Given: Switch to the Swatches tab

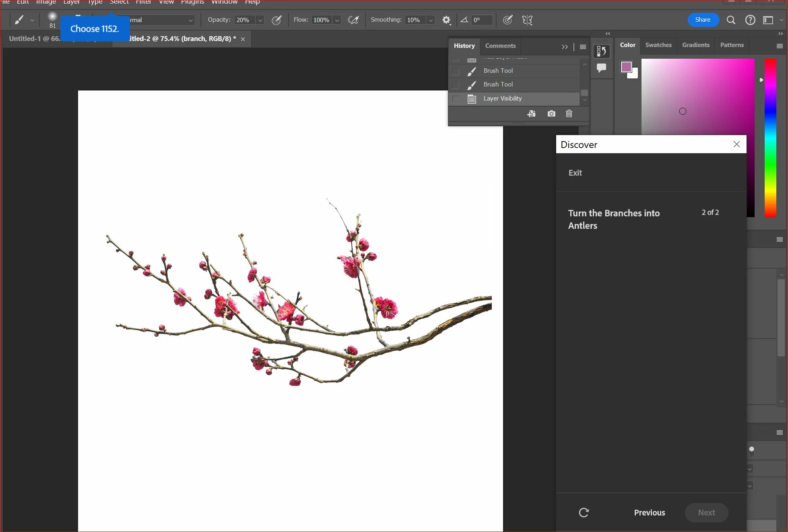Looking at the screenshot, I should point(658,45).
